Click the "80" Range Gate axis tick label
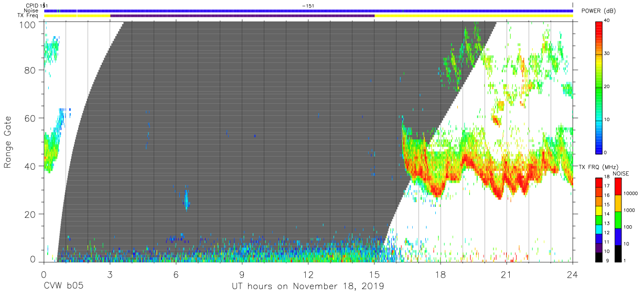Screen dimensions: 644x297 tap(30, 70)
